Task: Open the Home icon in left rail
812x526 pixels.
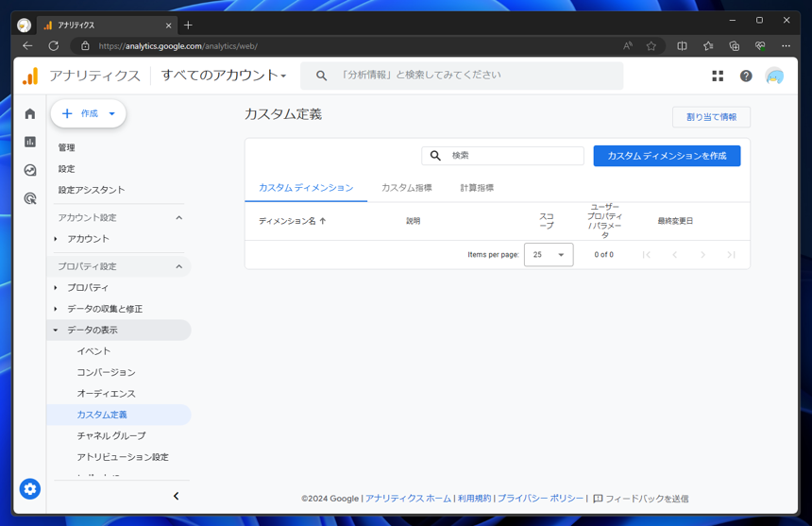Action: click(30, 113)
